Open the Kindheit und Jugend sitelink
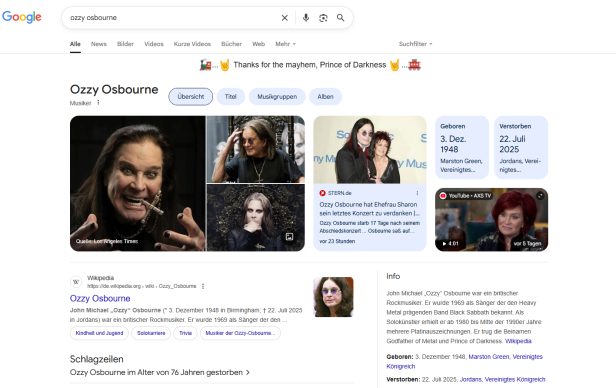Viewport: 616px width, 388px height. click(x=99, y=333)
